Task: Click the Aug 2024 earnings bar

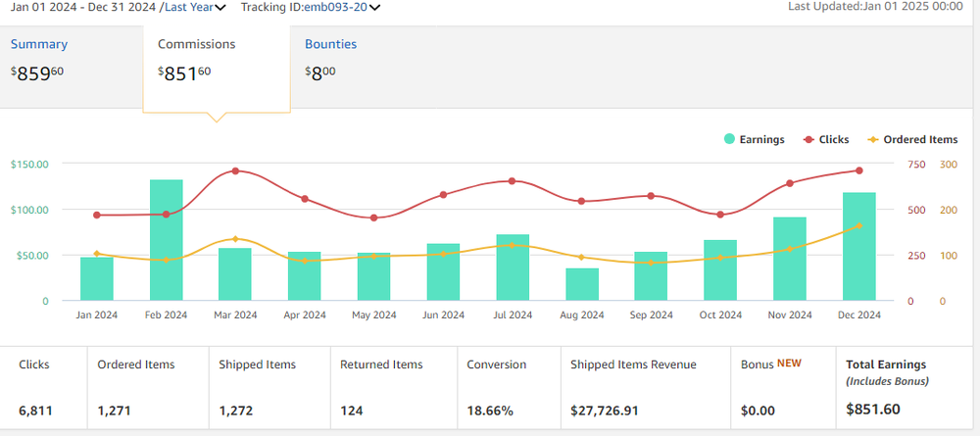Action: [x=582, y=284]
